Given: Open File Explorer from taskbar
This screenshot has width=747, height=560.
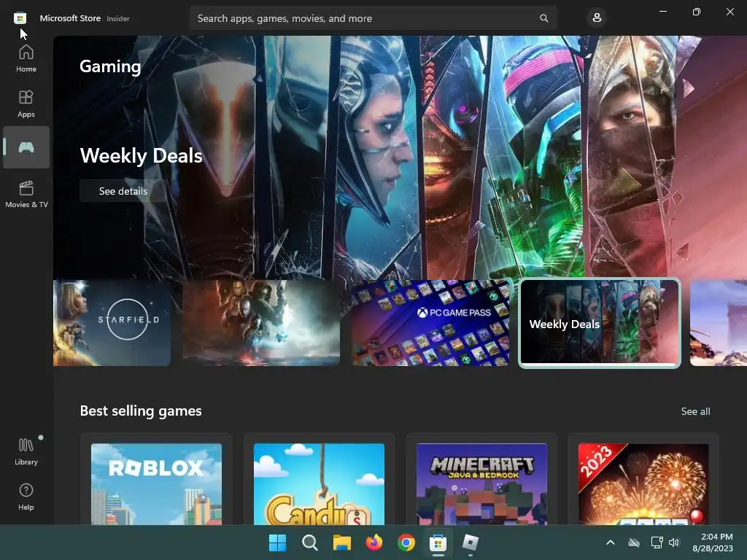Looking at the screenshot, I should coord(341,542).
